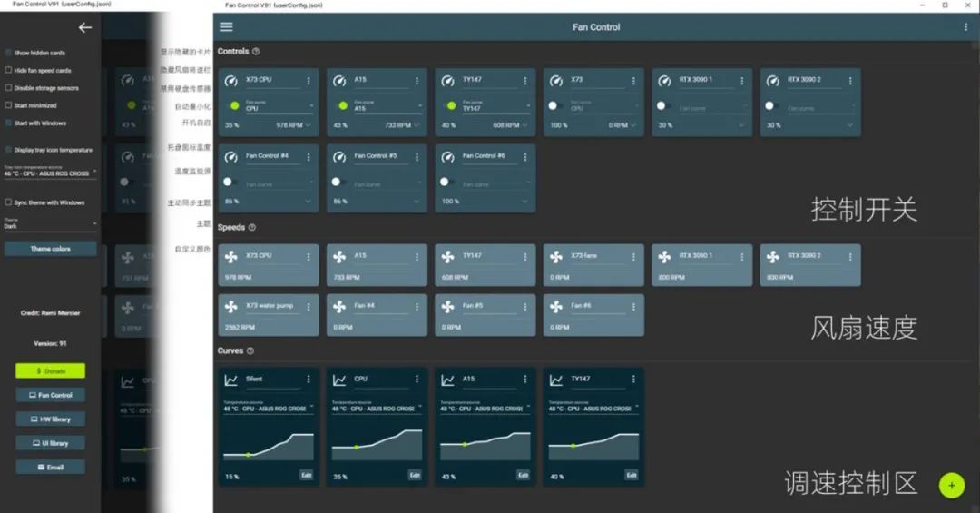Click the Edit button on the CPU curve card
Viewport: 980px width, 513px height.
coord(414,475)
